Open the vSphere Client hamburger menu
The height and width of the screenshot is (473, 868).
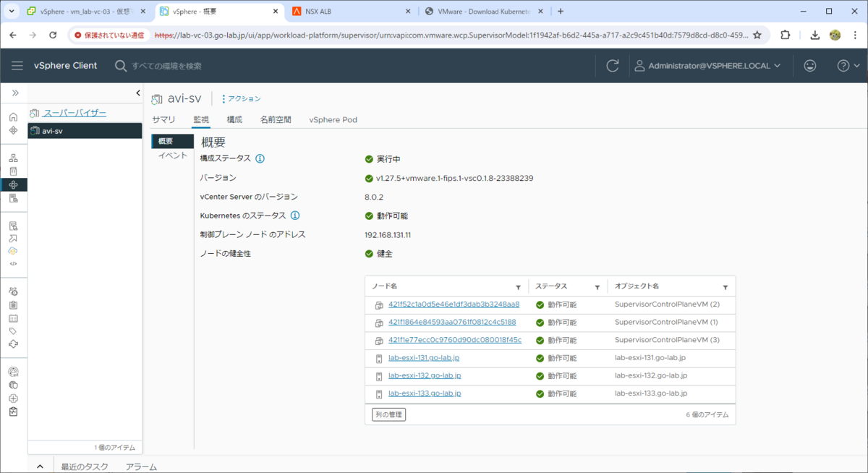(x=17, y=66)
